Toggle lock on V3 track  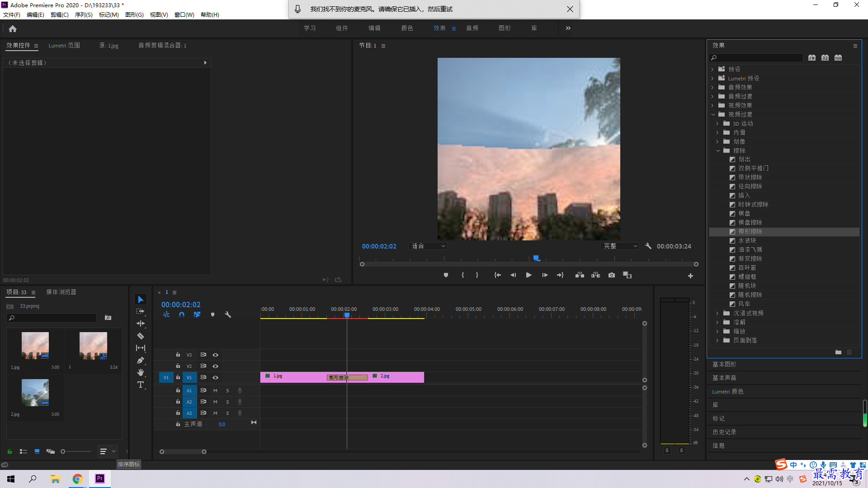pos(178,355)
